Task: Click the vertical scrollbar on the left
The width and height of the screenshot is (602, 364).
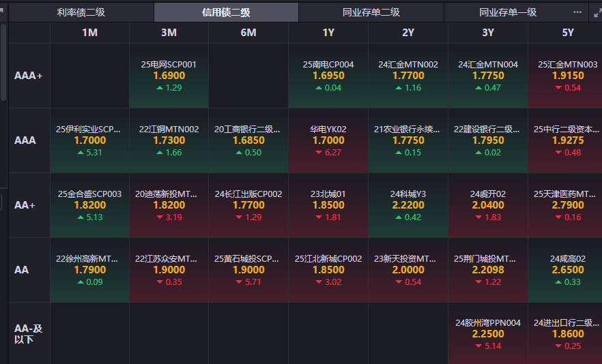Action: pyautogui.click(x=3, y=62)
